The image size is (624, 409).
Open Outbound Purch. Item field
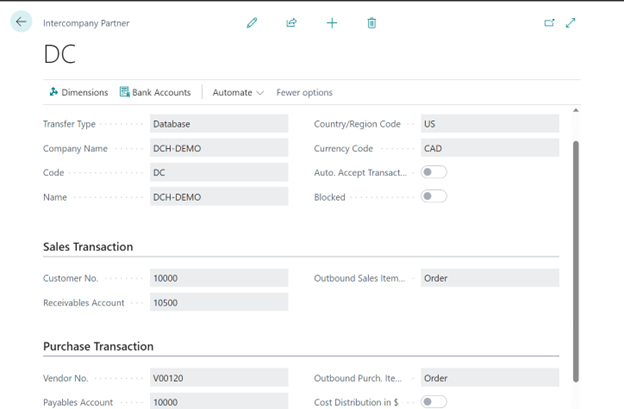click(x=489, y=378)
